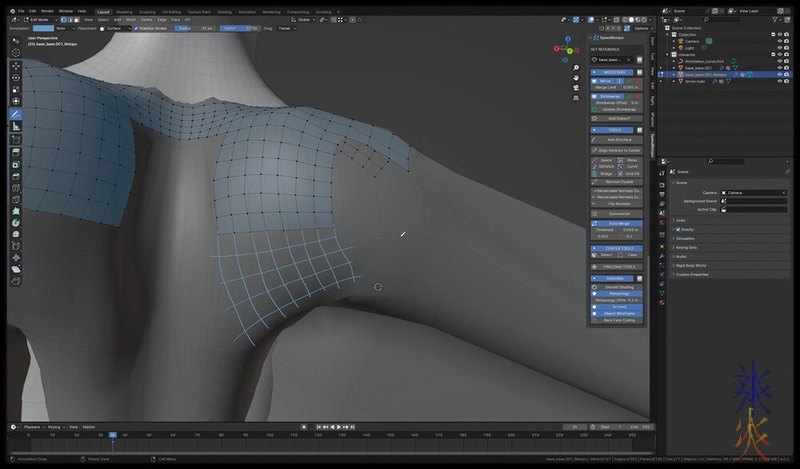The image size is (800, 469).
Task: Expand the Rigid Body World panel
Action: tap(690, 265)
